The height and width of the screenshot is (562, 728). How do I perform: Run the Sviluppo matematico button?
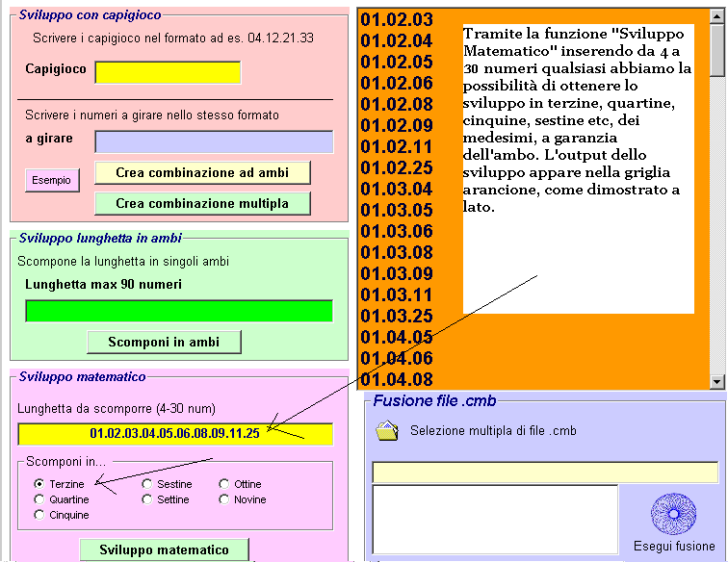tap(164, 549)
